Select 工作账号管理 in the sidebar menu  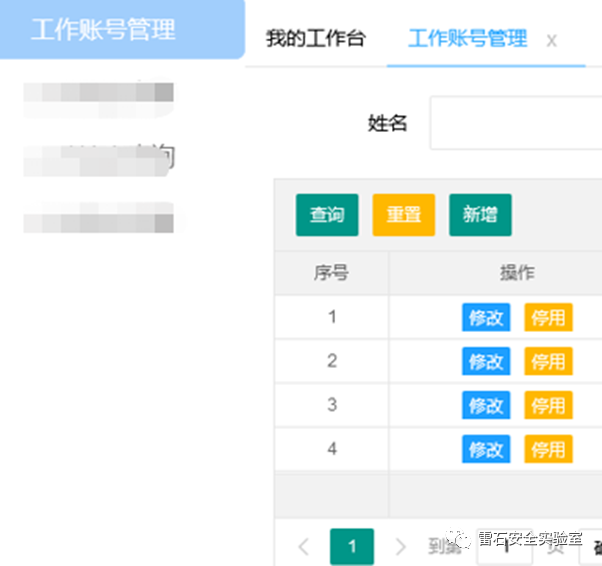(x=122, y=30)
